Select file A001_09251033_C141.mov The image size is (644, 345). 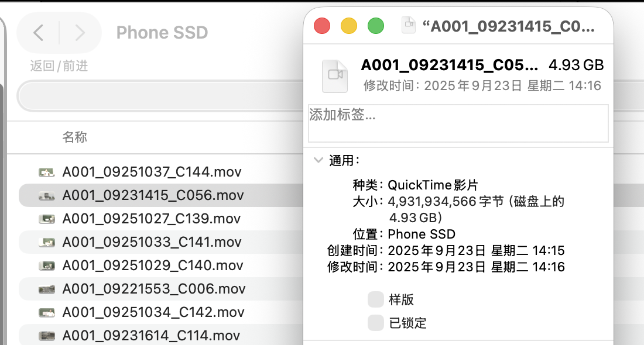coord(152,242)
